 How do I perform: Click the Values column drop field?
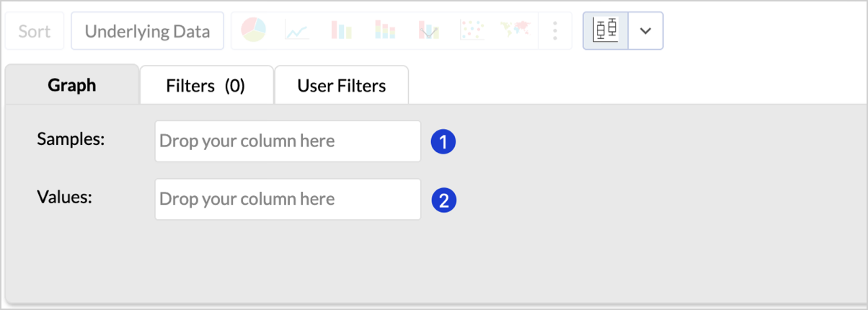pyautogui.click(x=288, y=199)
